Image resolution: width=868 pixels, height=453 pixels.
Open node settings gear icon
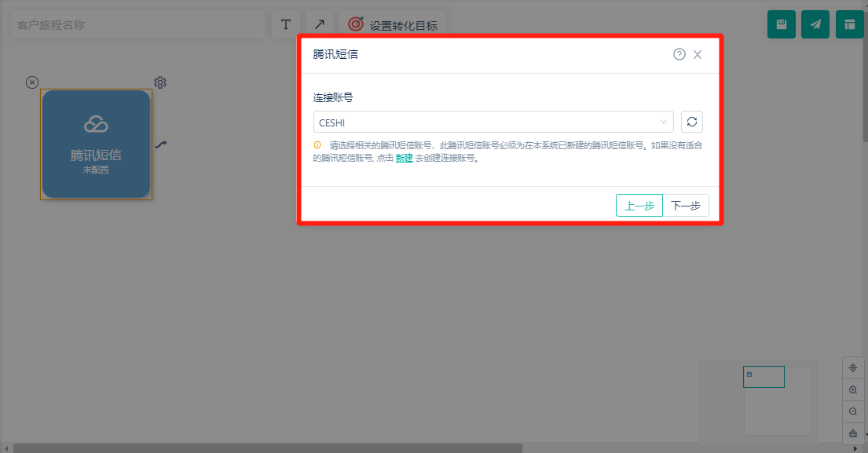click(160, 82)
